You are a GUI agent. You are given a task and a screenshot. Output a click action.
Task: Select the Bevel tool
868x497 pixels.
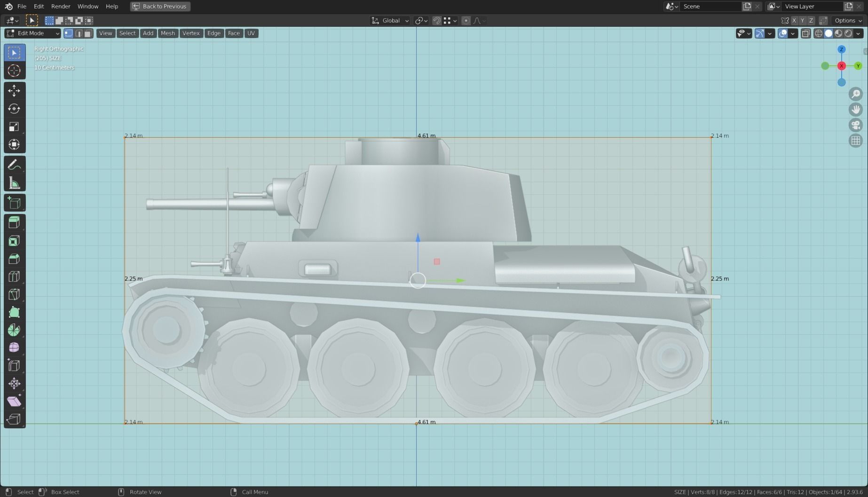[14, 259]
